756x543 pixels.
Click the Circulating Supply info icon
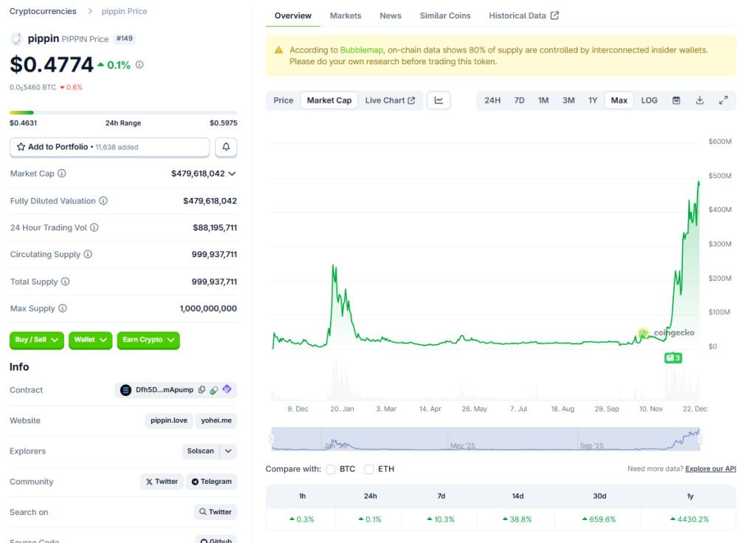click(x=88, y=254)
